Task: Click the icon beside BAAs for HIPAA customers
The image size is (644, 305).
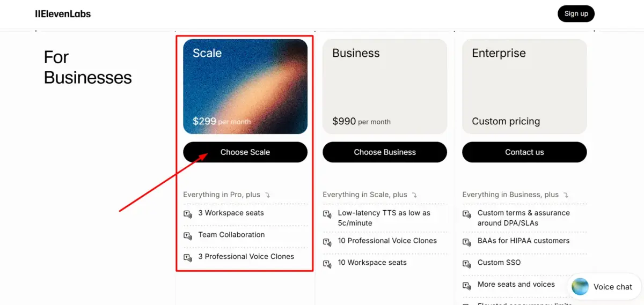Action: click(x=467, y=242)
